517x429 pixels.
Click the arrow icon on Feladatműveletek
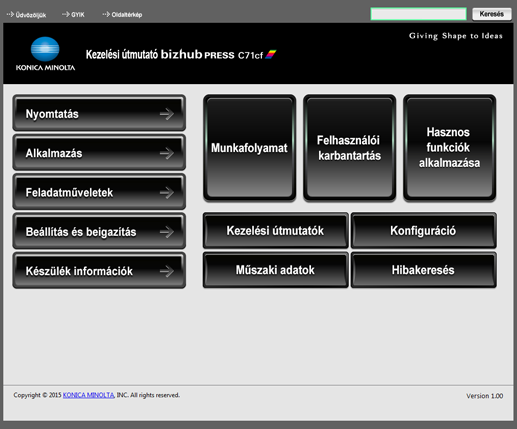(167, 193)
